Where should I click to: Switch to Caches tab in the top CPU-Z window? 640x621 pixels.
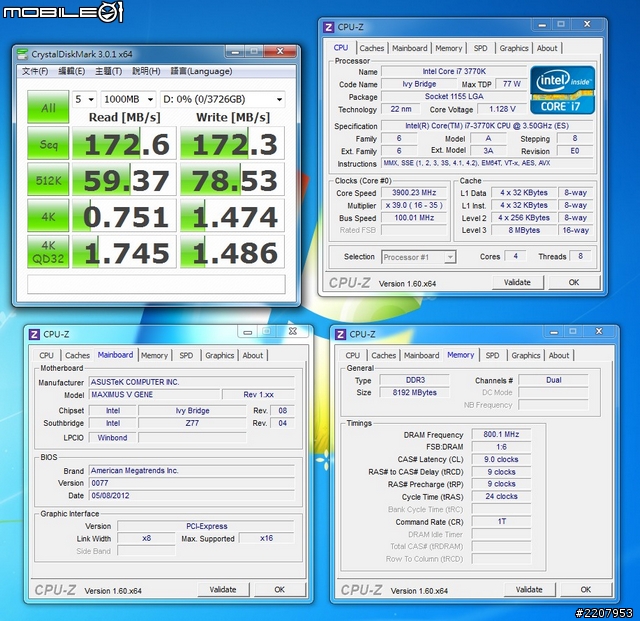(x=371, y=48)
